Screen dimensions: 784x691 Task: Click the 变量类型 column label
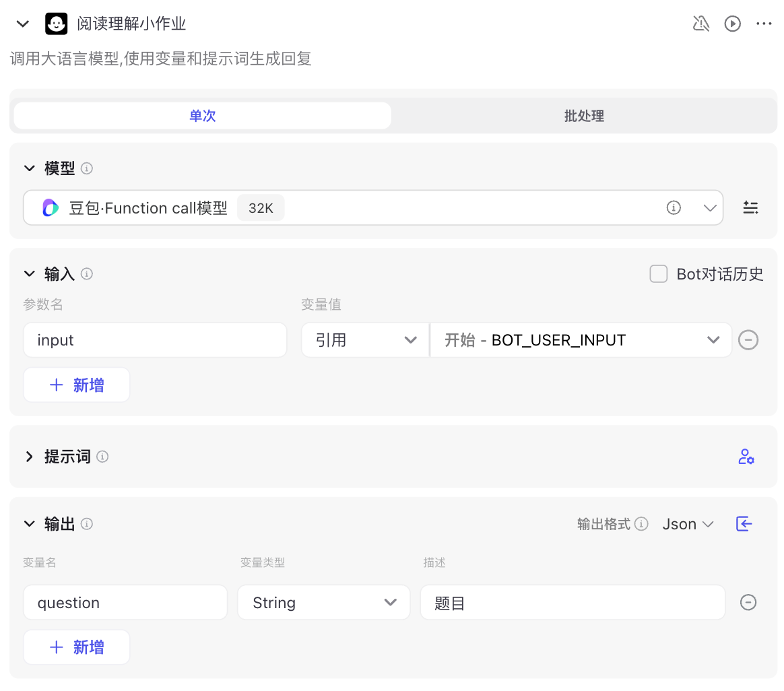pos(263,562)
